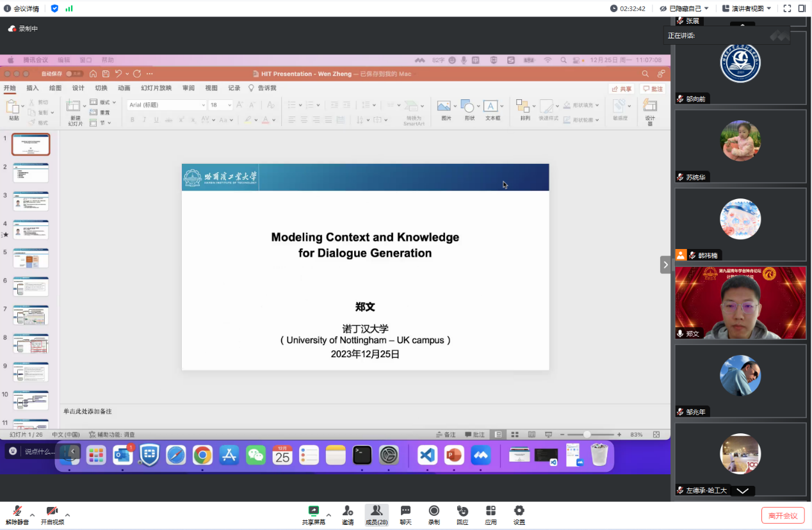Image resolution: width=812 pixels, height=530 pixels.
Task: Open meeting details at top left
Action: click(21, 8)
